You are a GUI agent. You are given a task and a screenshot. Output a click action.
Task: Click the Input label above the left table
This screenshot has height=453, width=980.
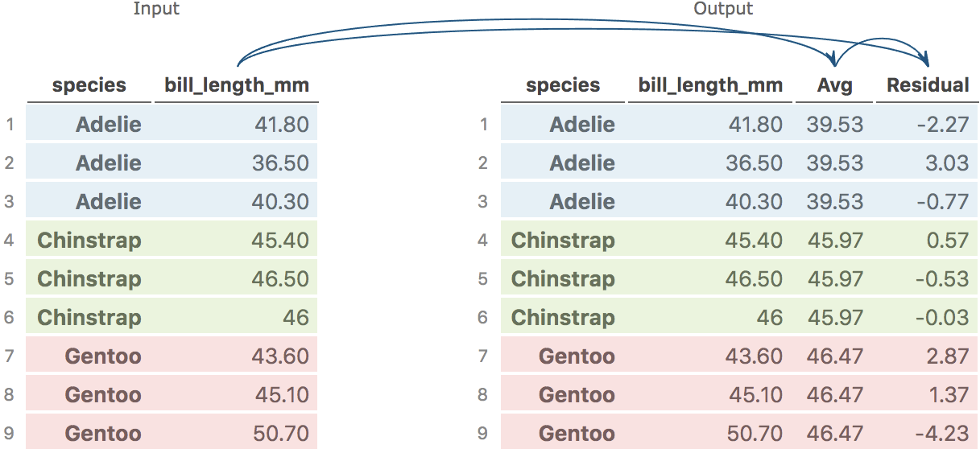pos(156,10)
